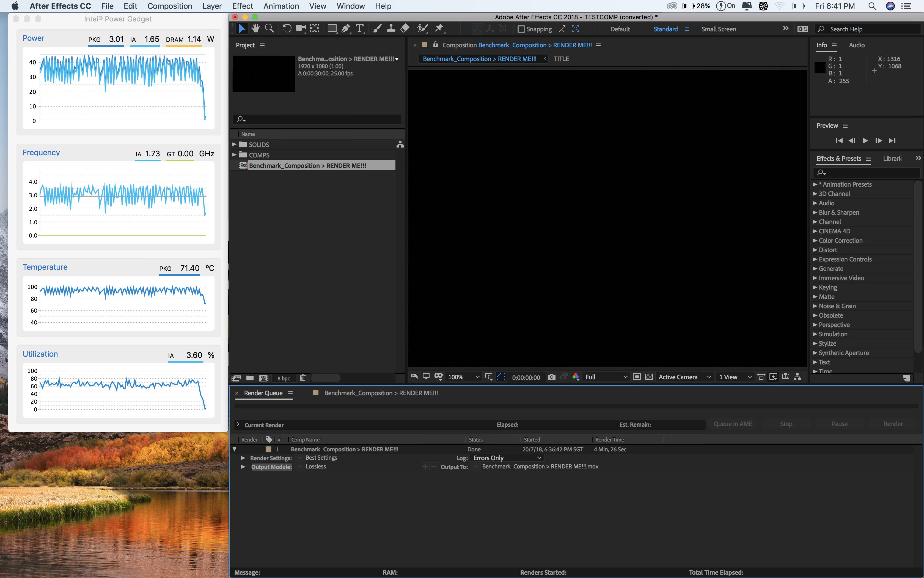Create a new folder in Project panel
Viewport: 924px width, 578px height.
tap(250, 378)
